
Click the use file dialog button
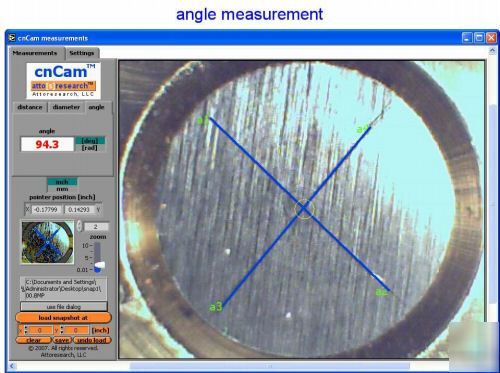[x=64, y=306]
